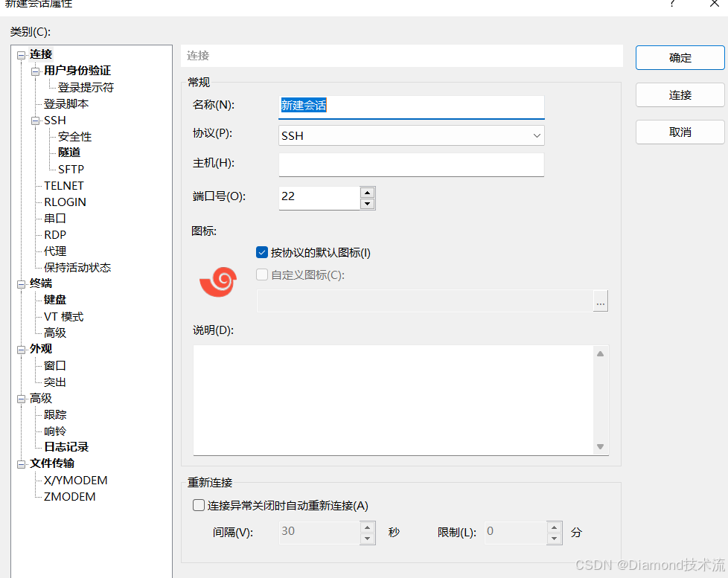Screen dimensions: 728x578
Task: Select 外观 tree item
Action: [x=41, y=349]
